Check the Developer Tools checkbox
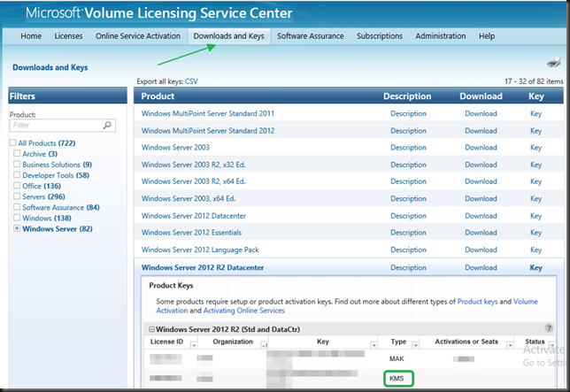The width and height of the screenshot is (570, 392). [x=17, y=174]
